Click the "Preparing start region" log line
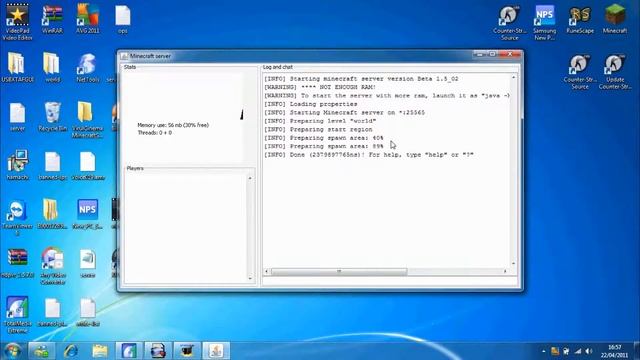The width and height of the screenshot is (640, 360). pyautogui.click(x=318, y=129)
